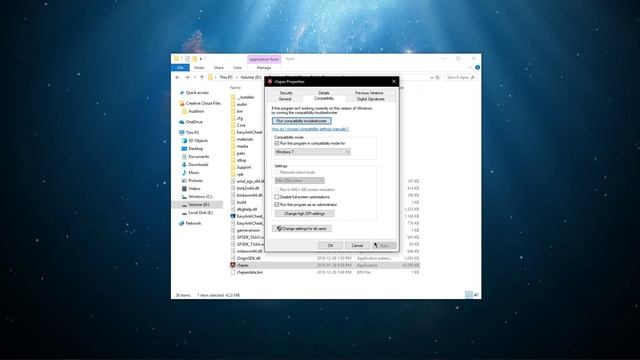Select the Compatibility tab
The image size is (640, 360).
click(x=324, y=98)
